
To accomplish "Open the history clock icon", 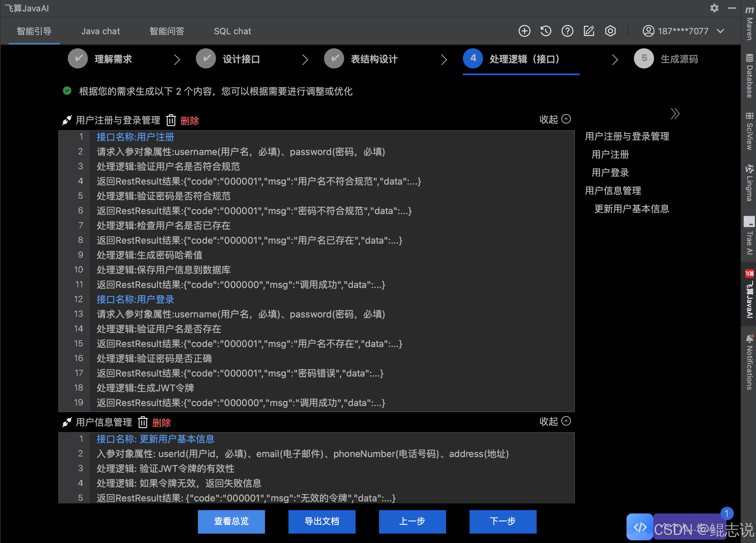I will 546,31.
